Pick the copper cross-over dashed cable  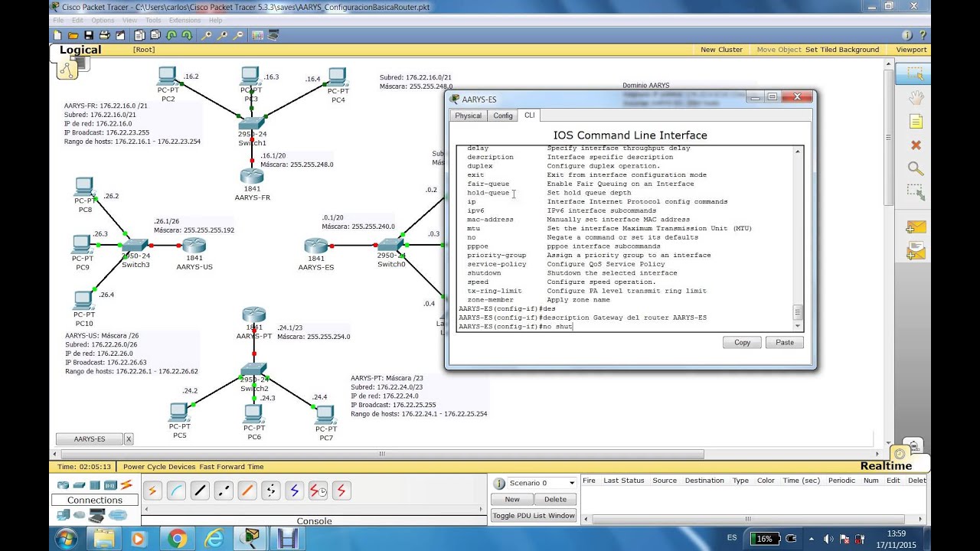pyautogui.click(x=224, y=491)
